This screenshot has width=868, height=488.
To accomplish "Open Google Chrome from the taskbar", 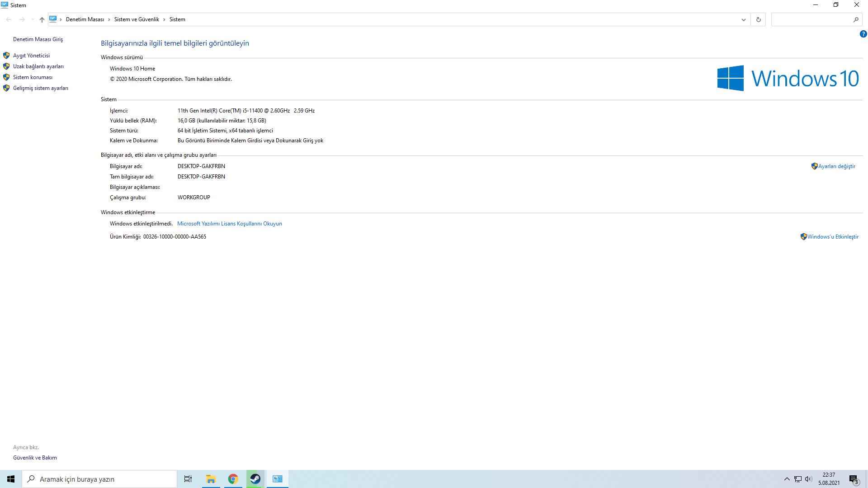I will (x=233, y=479).
